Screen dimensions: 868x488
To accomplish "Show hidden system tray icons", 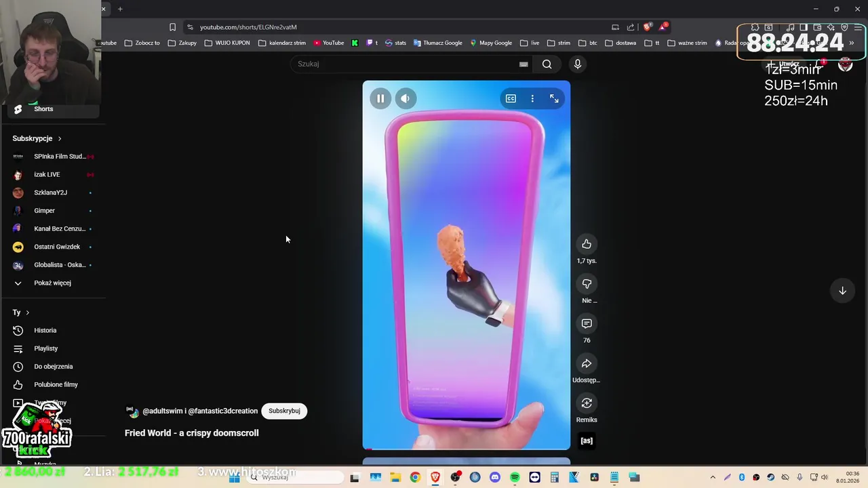I will click(x=713, y=478).
